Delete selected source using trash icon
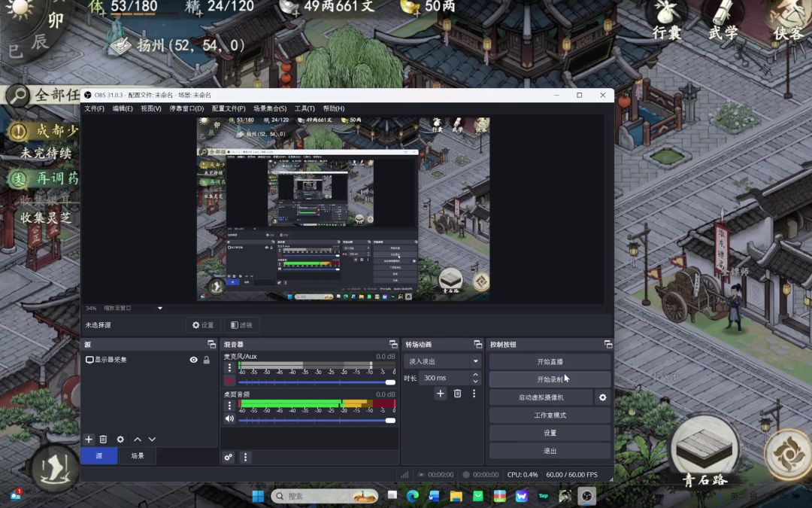 104,440
